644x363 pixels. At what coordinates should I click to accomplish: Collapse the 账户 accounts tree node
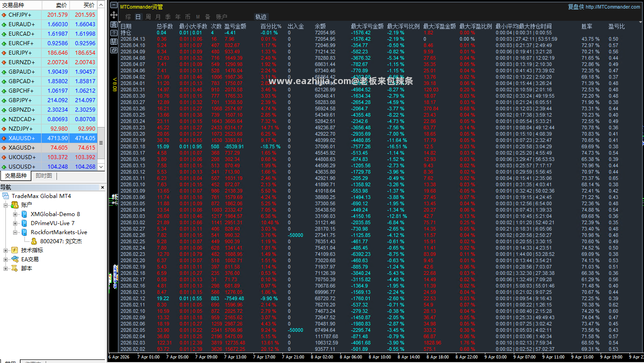pos(6,205)
